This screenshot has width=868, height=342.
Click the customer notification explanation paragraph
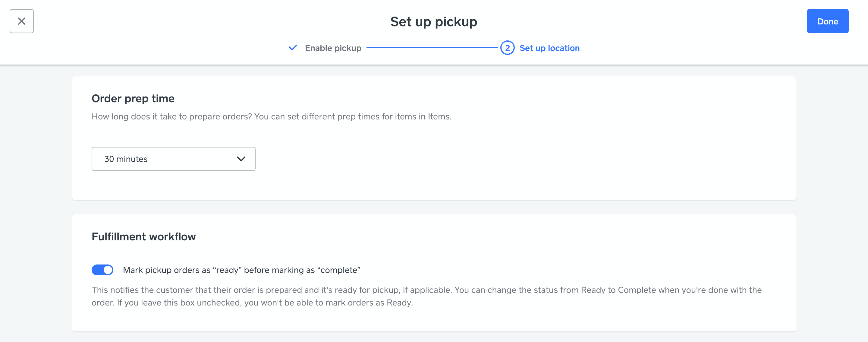click(x=426, y=296)
